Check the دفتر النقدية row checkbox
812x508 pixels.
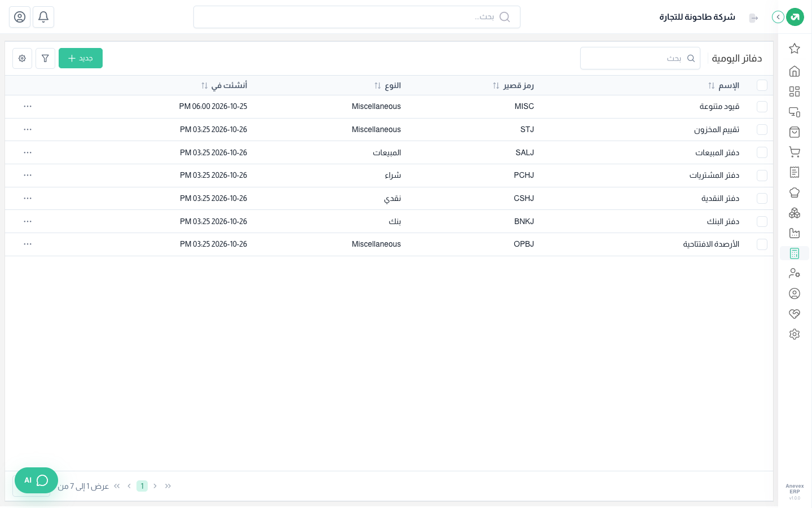click(x=762, y=198)
